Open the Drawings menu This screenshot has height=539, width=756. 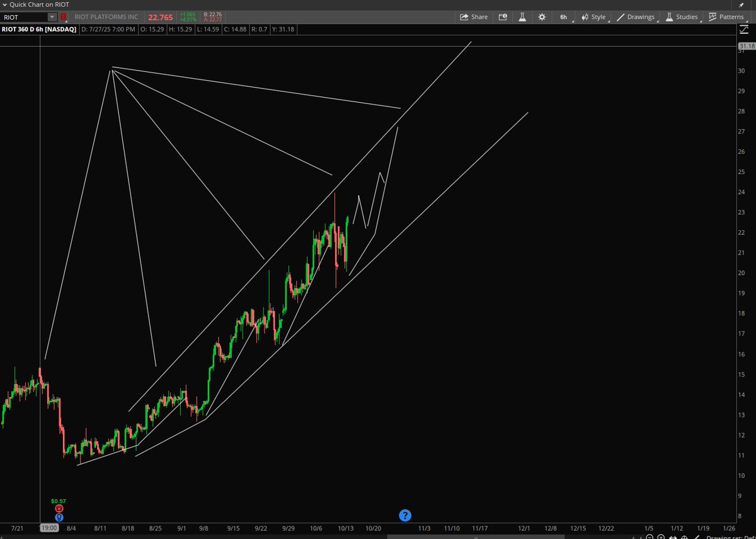tap(636, 17)
